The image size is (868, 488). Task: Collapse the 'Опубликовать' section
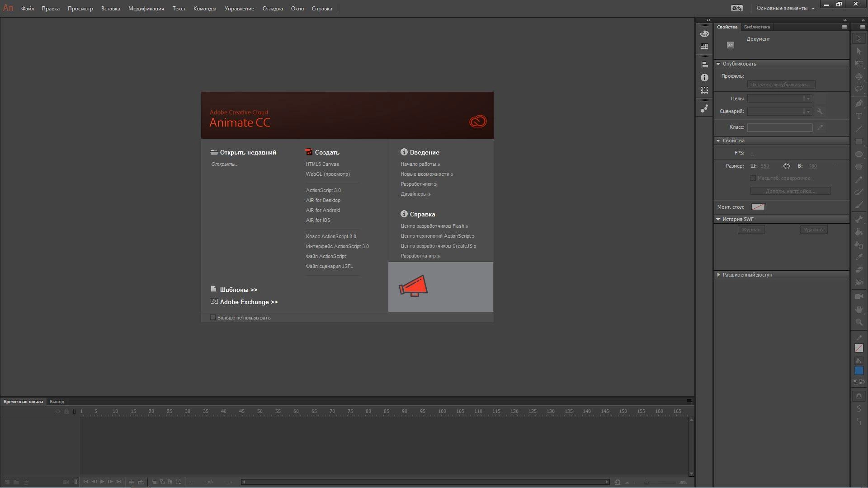pos(718,64)
